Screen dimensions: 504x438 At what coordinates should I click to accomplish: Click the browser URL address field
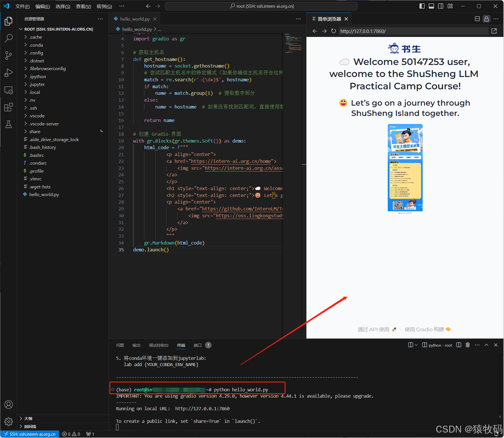414,31
